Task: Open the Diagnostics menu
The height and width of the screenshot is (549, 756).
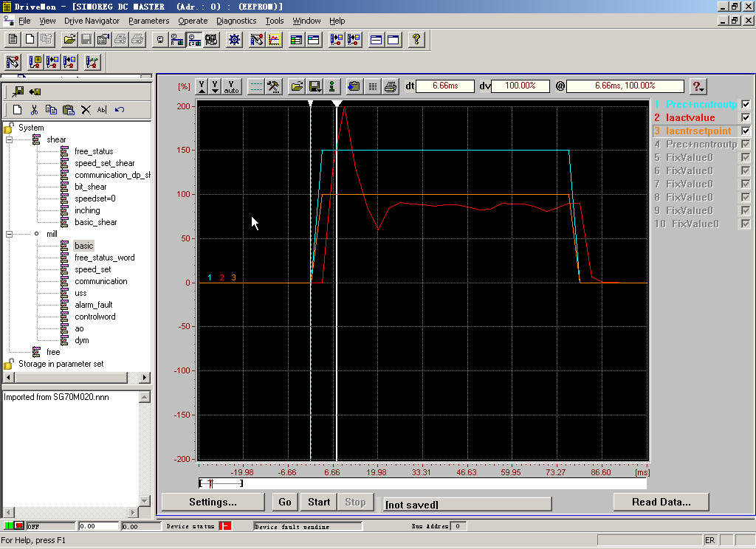Action: (x=236, y=21)
